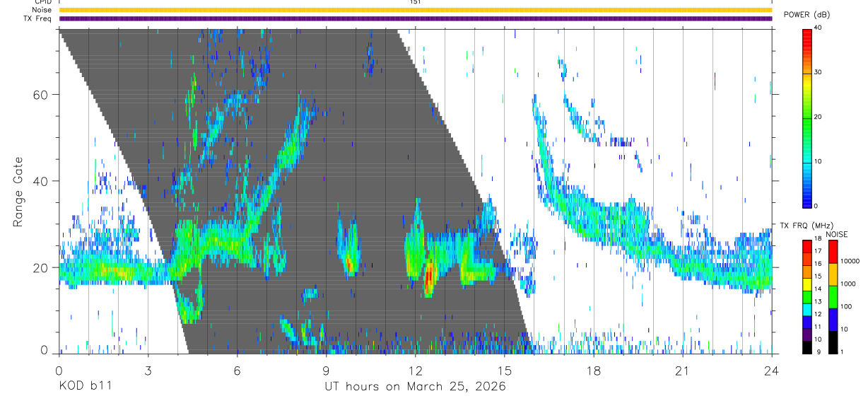Click the "30" tick on the POWER scale
Screen dimensions: 868x401
tap(819, 73)
